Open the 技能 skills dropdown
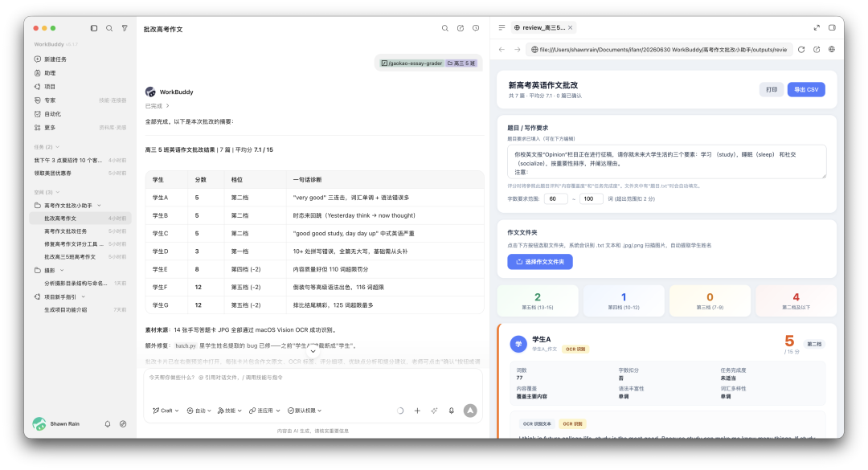This screenshot has height=470, width=868. pos(229,411)
